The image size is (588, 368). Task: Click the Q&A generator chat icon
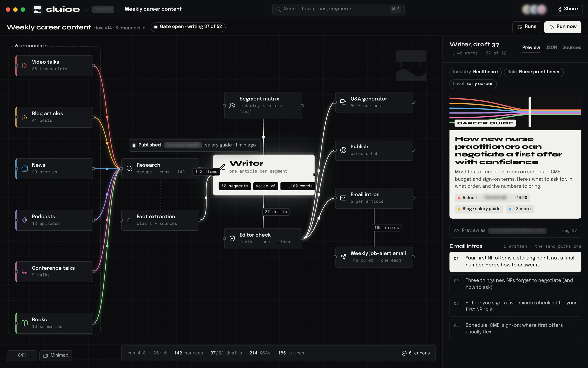(343, 102)
